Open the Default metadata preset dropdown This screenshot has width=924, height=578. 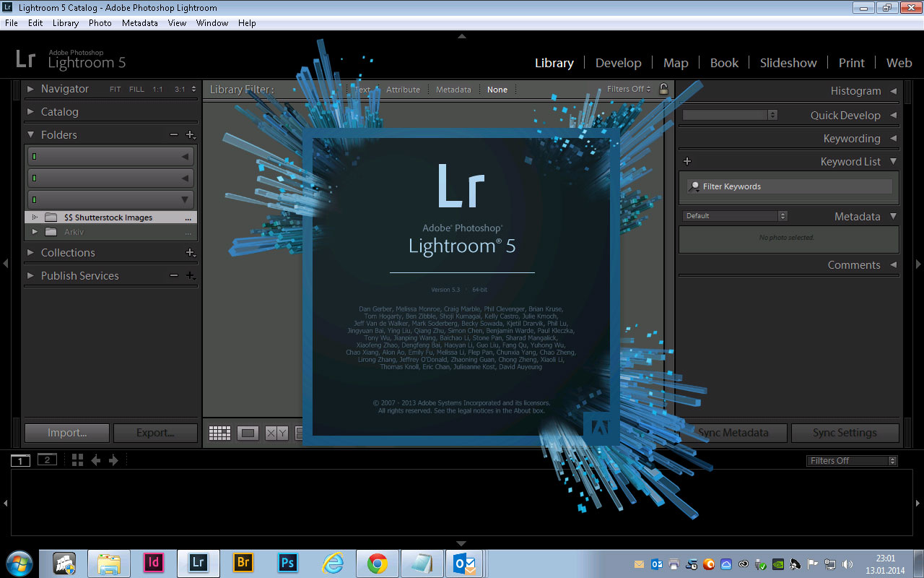point(734,216)
